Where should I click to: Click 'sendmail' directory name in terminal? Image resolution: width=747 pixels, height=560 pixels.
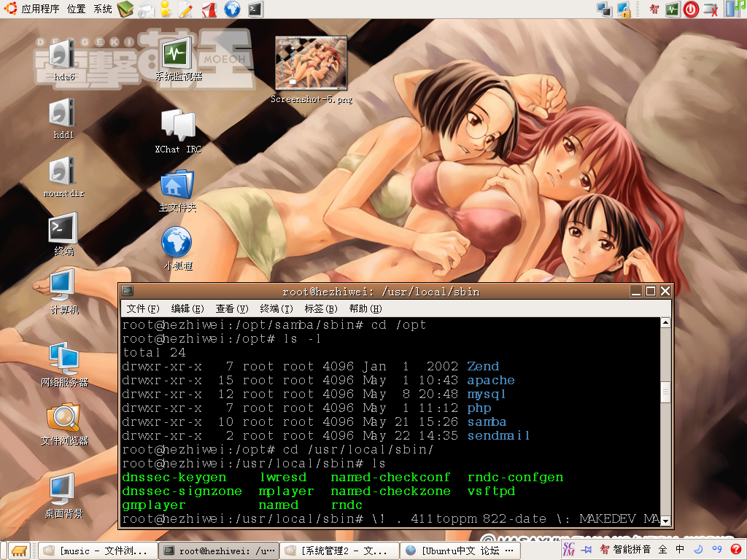pyautogui.click(x=498, y=436)
